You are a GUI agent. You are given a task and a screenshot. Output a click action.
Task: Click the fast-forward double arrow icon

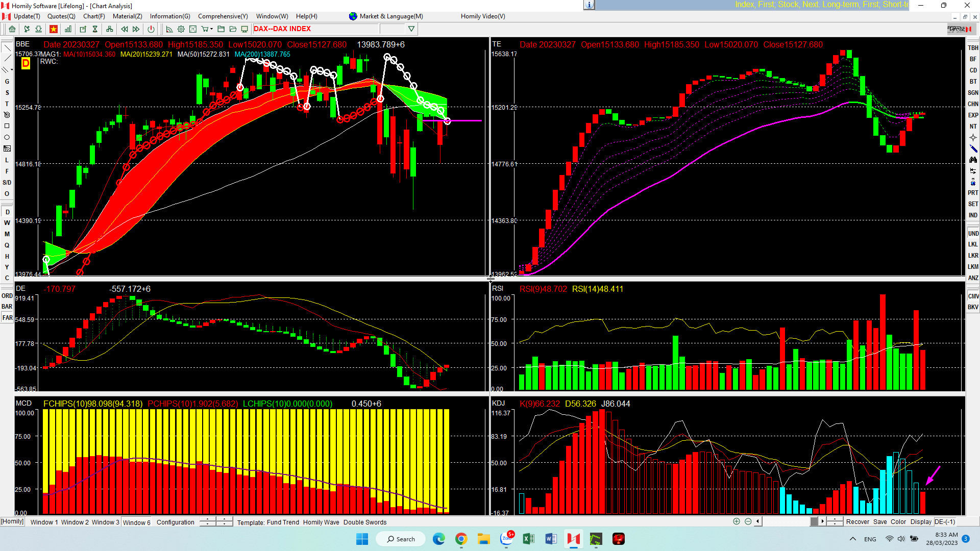point(136,29)
